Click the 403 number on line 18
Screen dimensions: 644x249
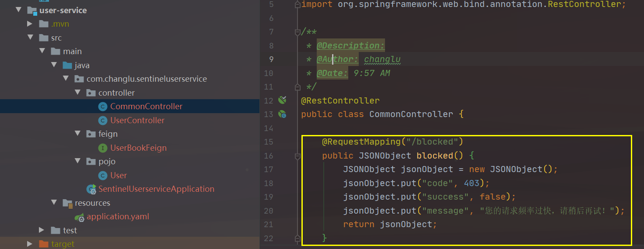[x=472, y=183]
